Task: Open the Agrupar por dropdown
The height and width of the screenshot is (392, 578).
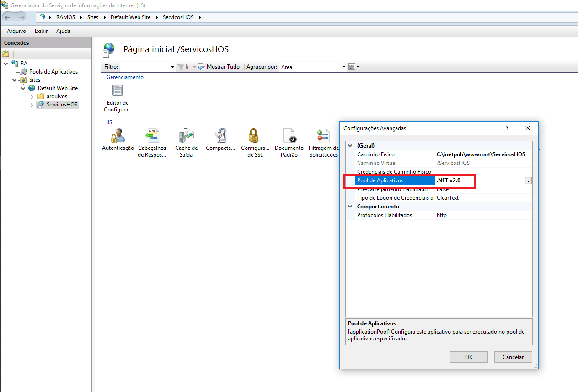Action: tap(344, 67)
